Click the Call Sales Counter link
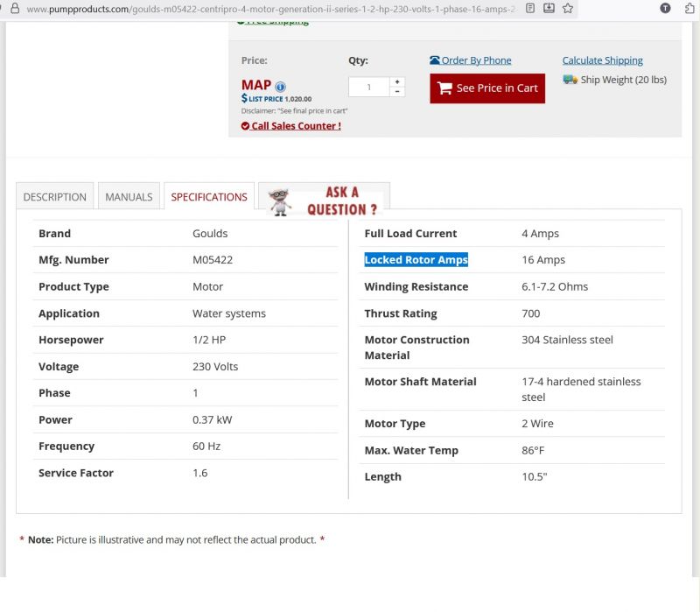The image size is (700, 612). coord(296,126)
